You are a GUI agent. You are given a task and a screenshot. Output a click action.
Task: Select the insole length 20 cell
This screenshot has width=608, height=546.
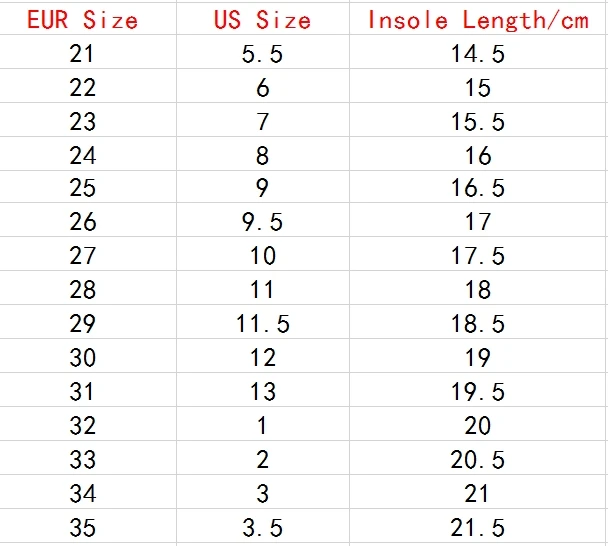click(x=477, y=424)
